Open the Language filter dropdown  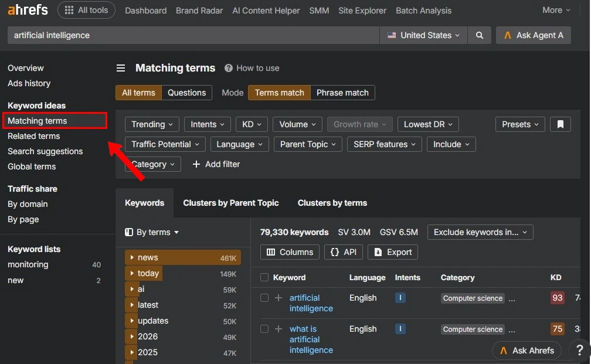239,144
